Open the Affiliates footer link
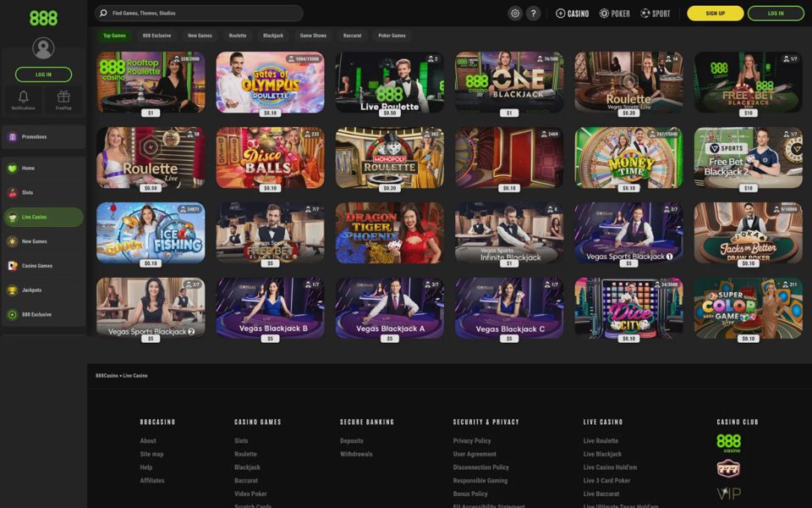The image size is (812, 508). [152, 481]
